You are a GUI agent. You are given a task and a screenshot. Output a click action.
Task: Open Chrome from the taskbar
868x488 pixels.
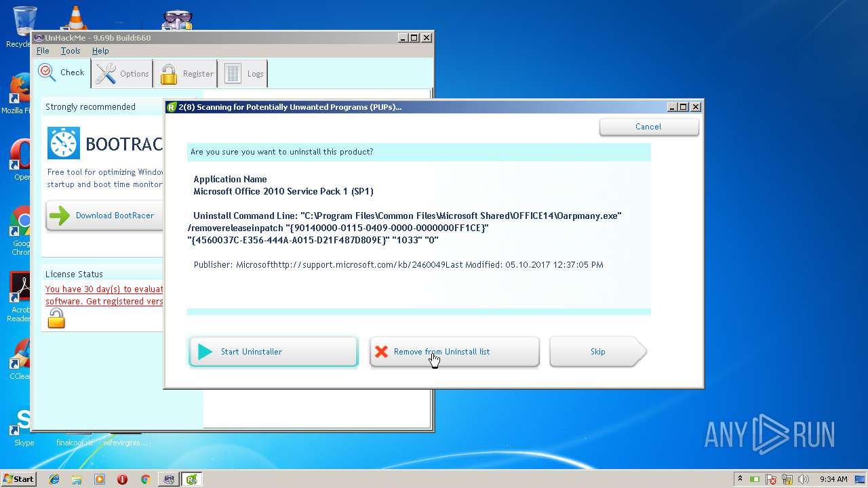(145, 479)
